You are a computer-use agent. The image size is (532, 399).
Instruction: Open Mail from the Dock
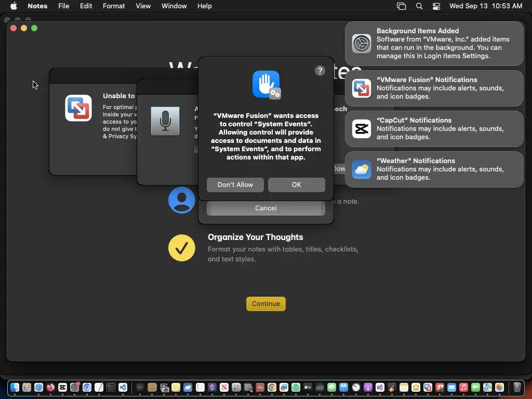pos(451,387)
